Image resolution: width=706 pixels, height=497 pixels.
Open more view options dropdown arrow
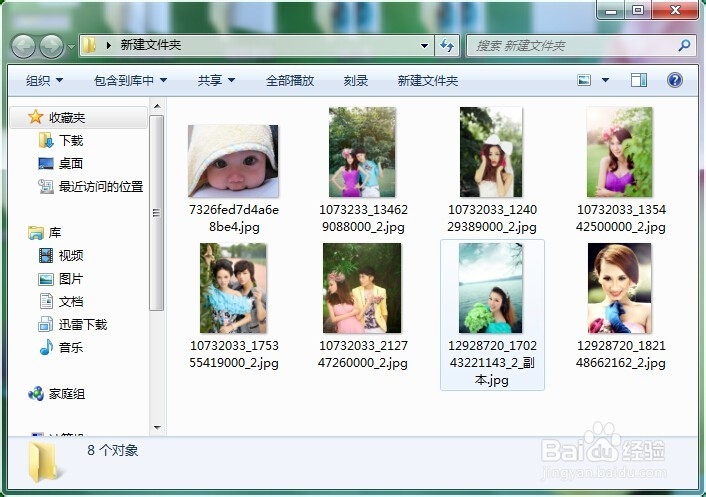605,80
